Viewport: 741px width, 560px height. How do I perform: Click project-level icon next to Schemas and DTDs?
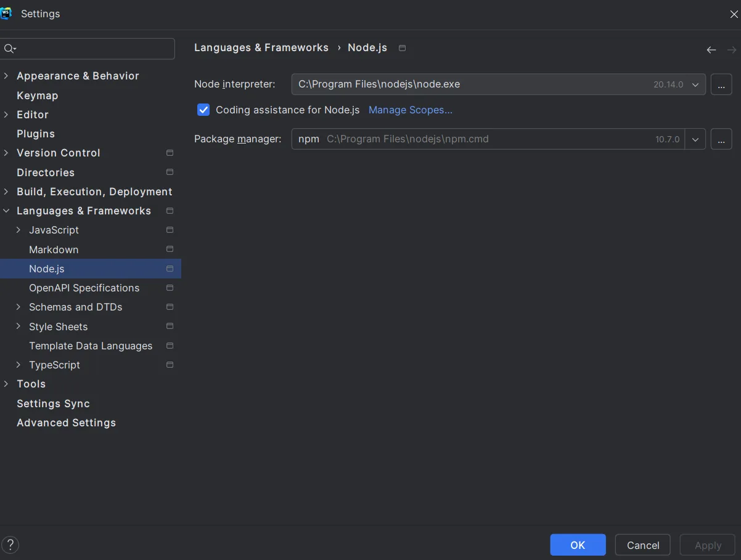coord(170,307)
